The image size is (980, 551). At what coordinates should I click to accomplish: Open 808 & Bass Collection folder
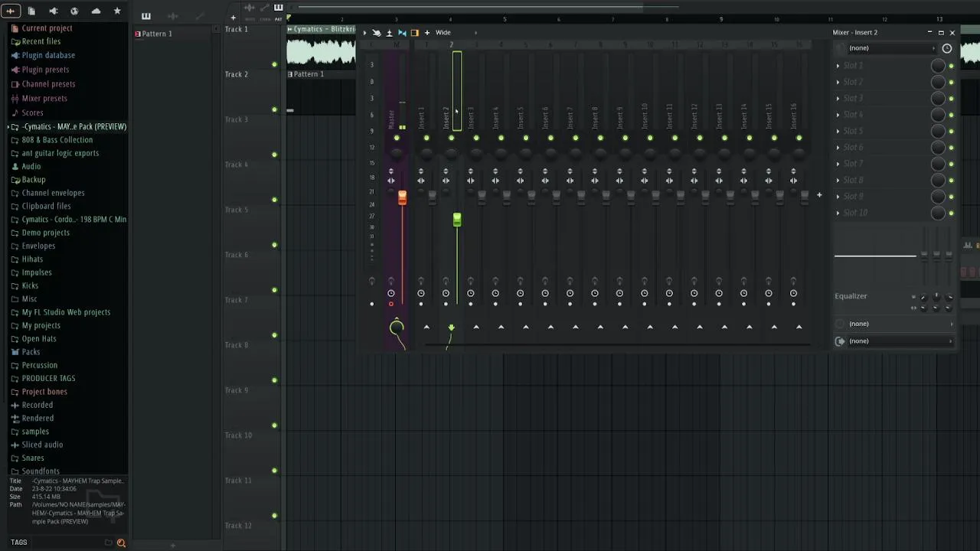tap(57, 140)
